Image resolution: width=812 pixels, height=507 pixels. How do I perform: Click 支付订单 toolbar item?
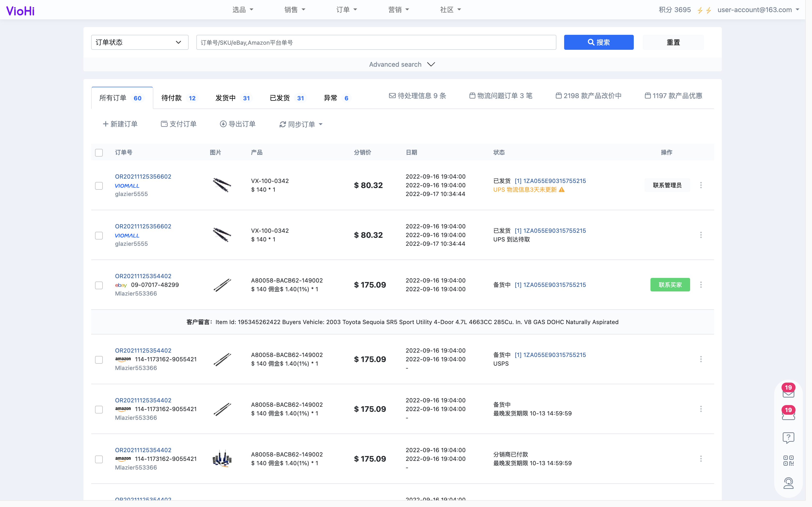[x=178, y=124]
